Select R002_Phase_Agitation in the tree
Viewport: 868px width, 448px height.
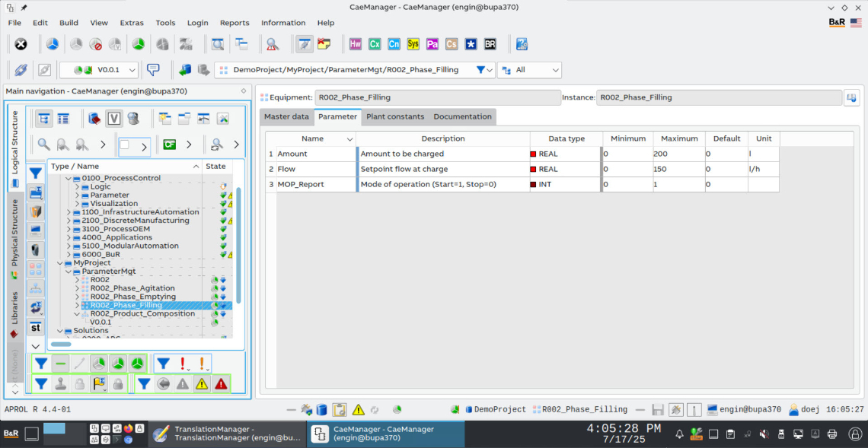(132, 288)
